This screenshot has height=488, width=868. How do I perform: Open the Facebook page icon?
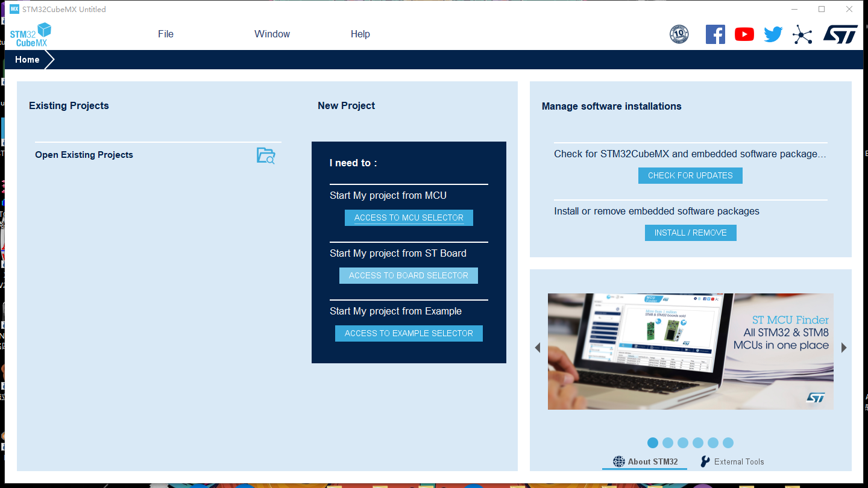[715, 34]
